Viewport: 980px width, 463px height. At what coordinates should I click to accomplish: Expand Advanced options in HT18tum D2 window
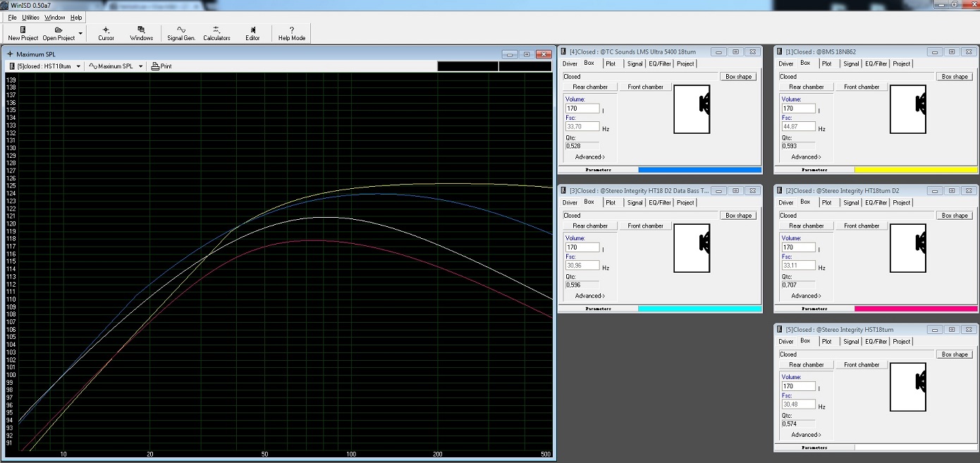click(x=807, y=296)
